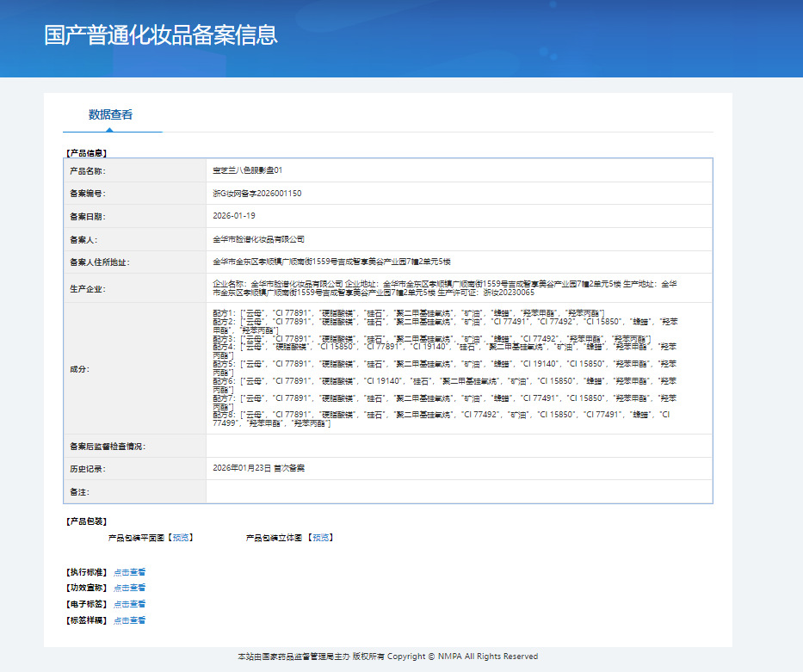Click the 生产企业 label cell
This screenshot has width=803, height=672.
[134, 288]
